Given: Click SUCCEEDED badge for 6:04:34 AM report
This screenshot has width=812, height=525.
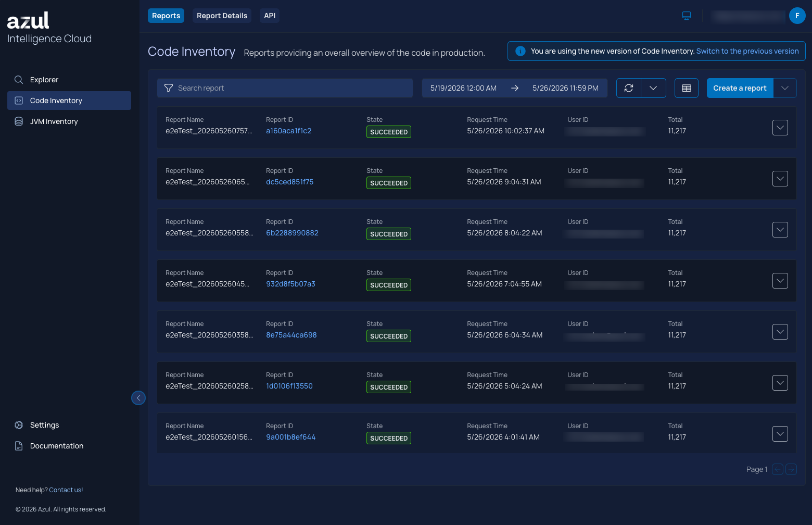Looking at the screenshot, I should (389, 336).
